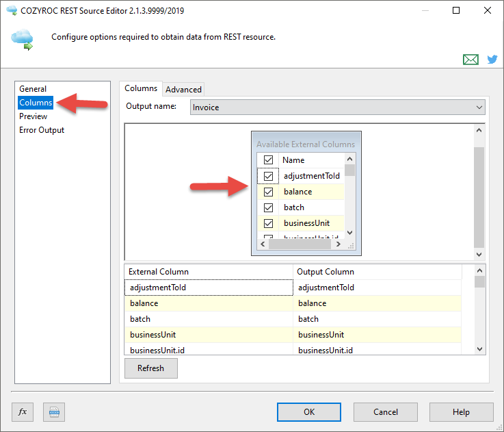Select businessUnit External Column cell
The height and width of the screenshot is (432, 504).
point(209,335)
